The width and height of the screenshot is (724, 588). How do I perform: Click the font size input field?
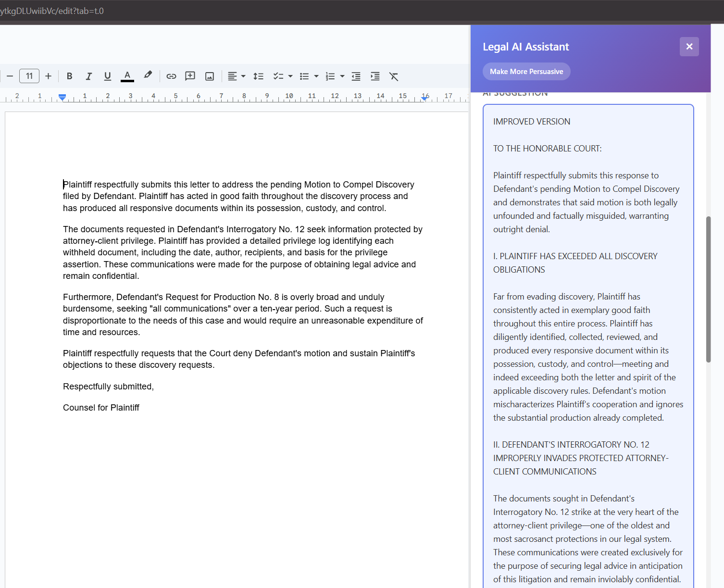pos(29,76)
